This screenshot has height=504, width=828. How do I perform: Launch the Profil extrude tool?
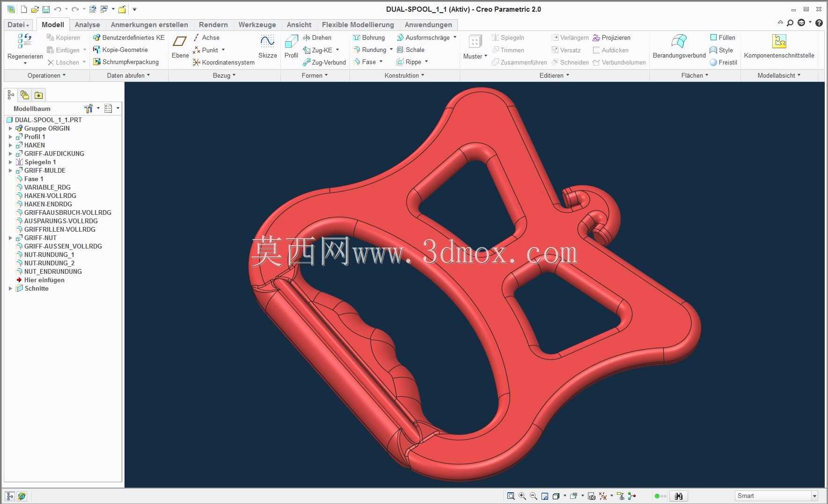pyautogui.click(x=291, y=47)
